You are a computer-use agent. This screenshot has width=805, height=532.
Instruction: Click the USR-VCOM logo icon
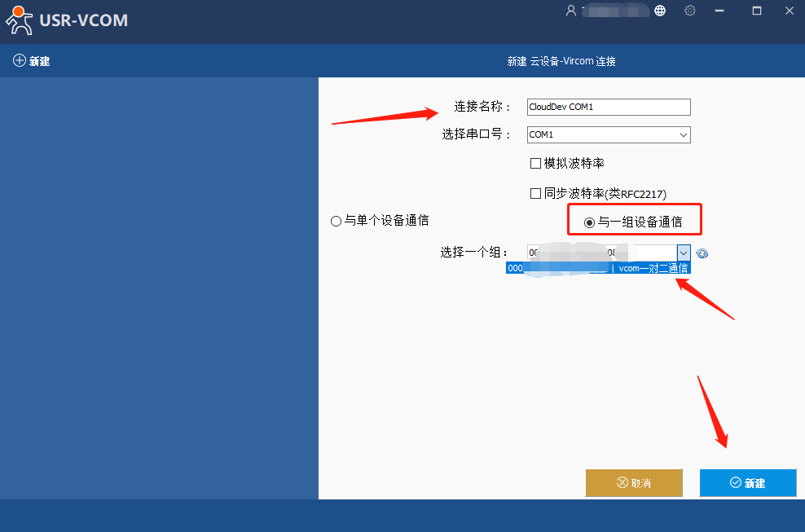[x=19, y=20]
